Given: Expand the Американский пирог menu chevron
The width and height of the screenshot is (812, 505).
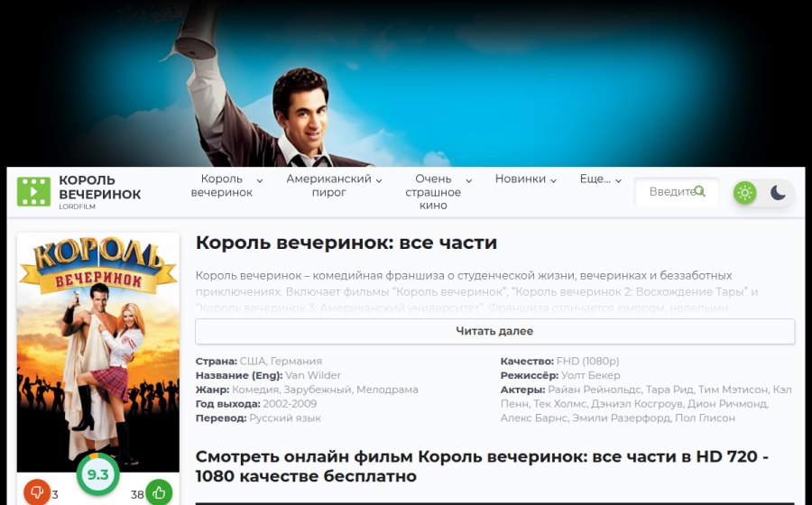Looking at the screenshot, I should (x=379, y=180).
